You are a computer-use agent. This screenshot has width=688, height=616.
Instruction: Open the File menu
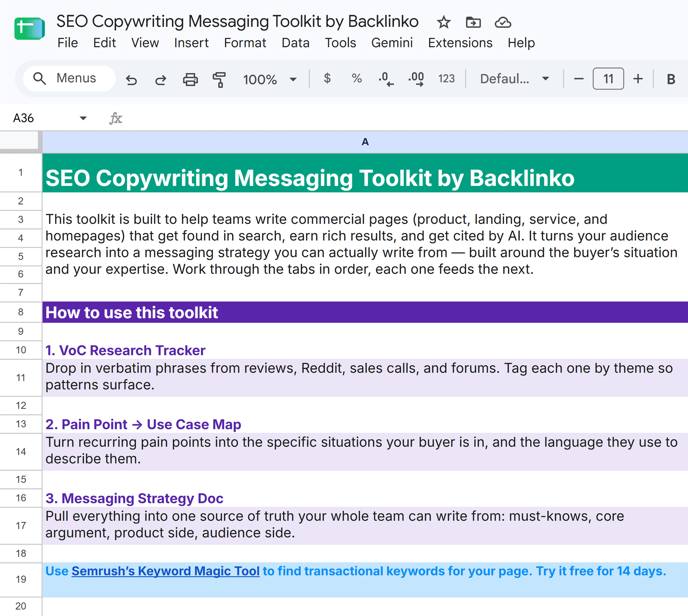(67, 43)
